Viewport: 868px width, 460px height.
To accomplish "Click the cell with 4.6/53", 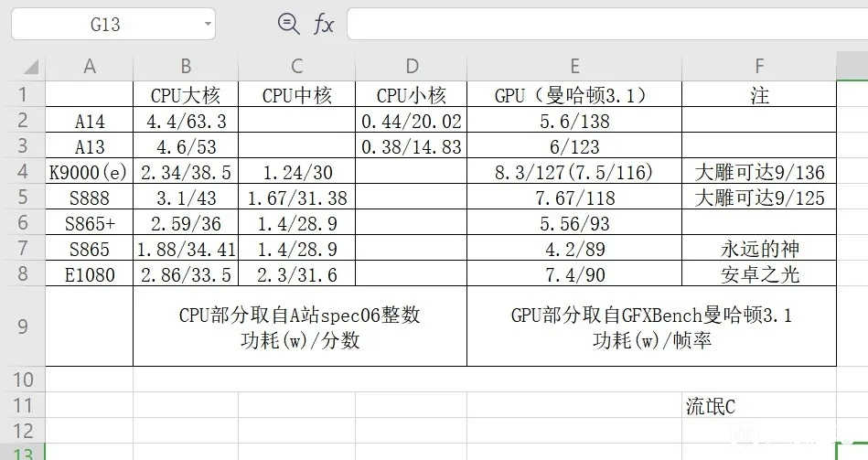I will point(186,145).
